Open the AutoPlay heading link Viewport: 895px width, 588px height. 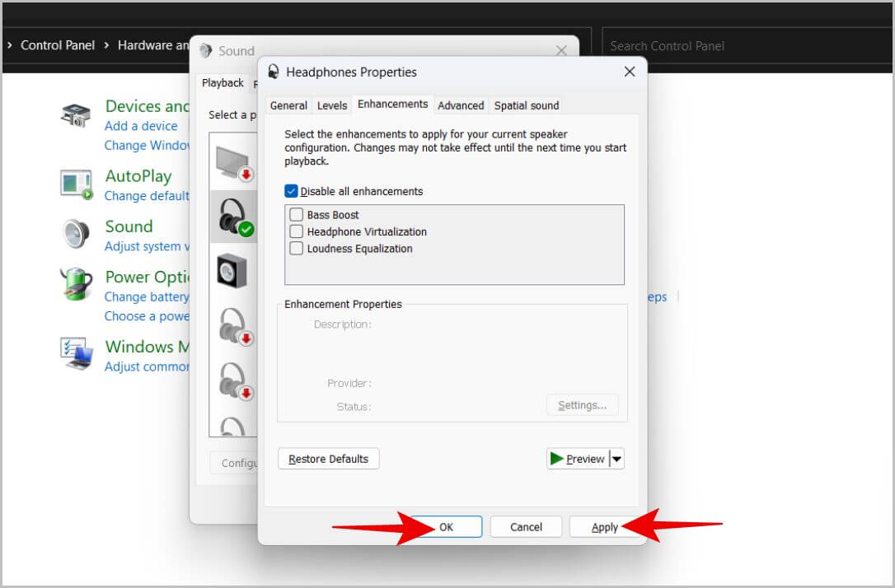tap(138, 176)
